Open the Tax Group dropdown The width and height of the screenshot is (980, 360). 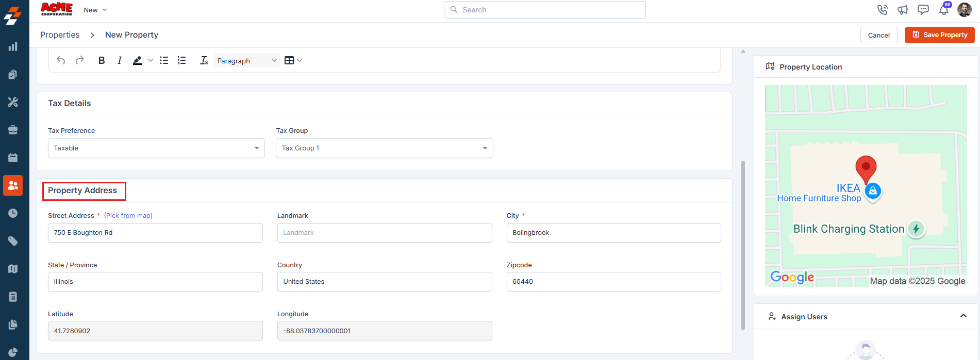point(385,148)
